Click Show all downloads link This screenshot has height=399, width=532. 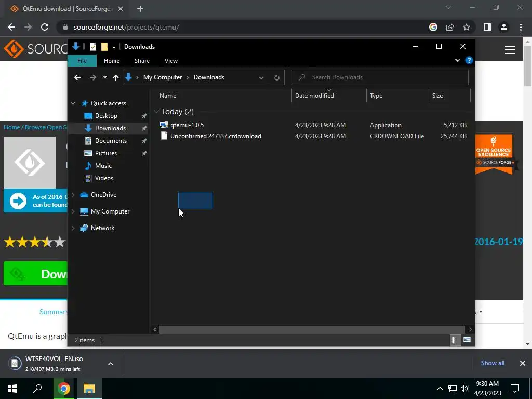pyautogui.click(x=493, y=363)
